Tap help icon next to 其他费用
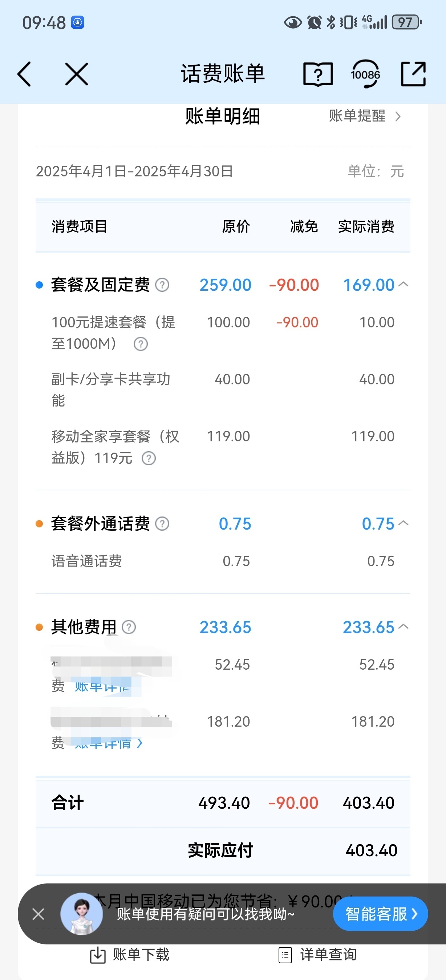 click(129, 627)
